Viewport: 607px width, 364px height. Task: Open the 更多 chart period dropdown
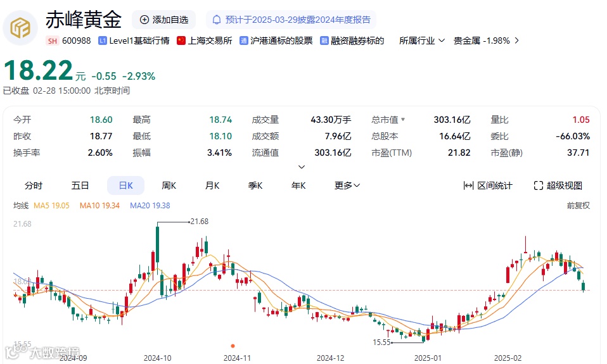[x=347, y=185]
